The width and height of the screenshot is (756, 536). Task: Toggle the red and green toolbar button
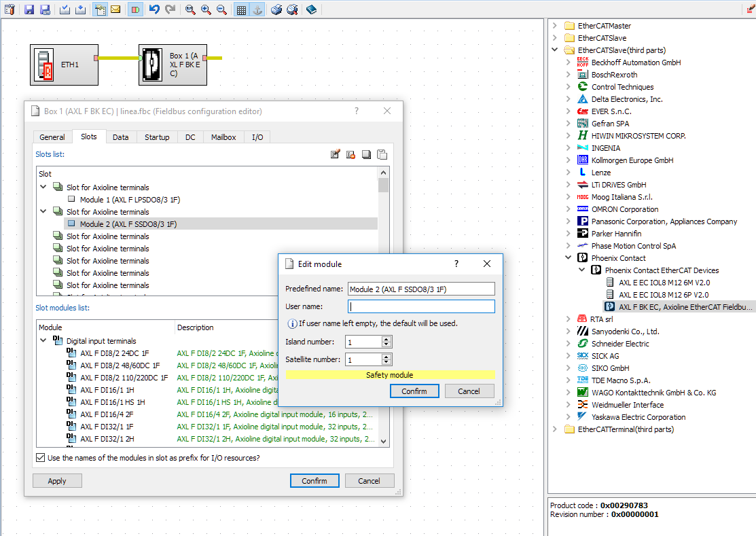click(135, 9)
